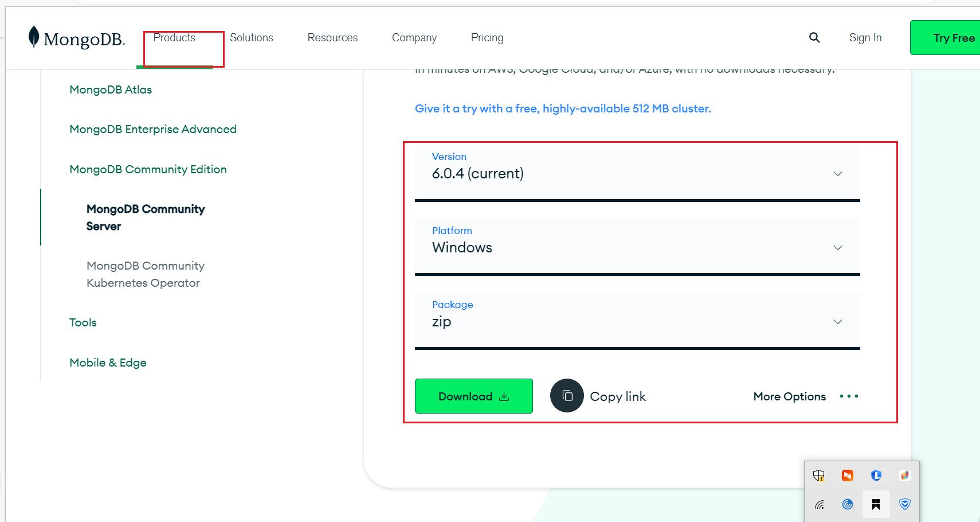980x522 pixels.
Task: Open Mobile & Edge in the sidebar
Action: [108, 363]
